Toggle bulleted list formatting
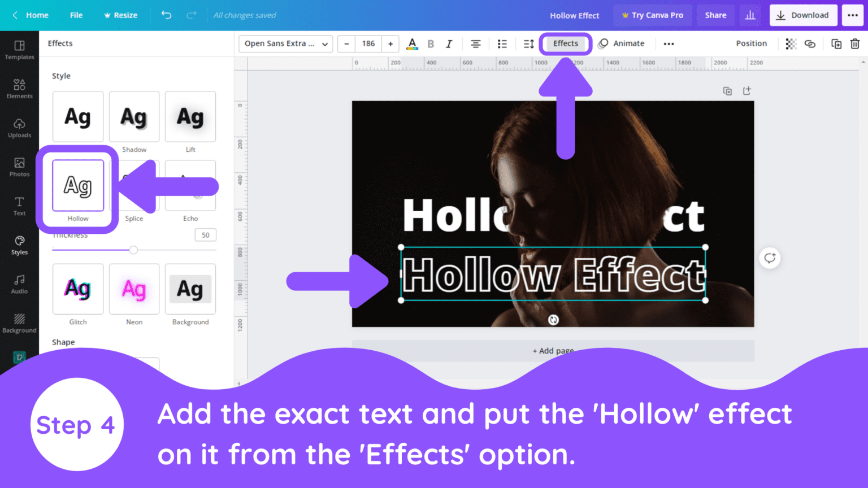 (502, 43)
